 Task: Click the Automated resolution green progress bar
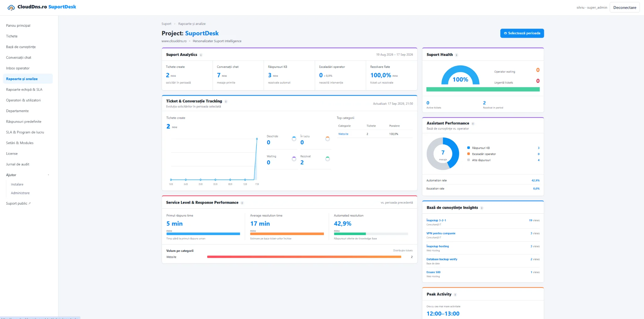[x=350, y=234]
